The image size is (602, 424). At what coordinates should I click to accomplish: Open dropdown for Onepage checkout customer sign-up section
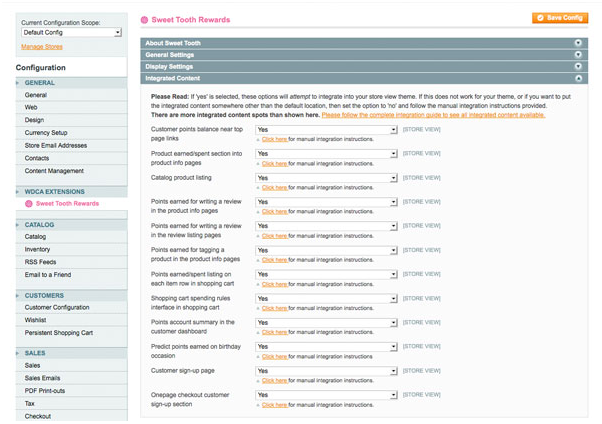[326, 395]
